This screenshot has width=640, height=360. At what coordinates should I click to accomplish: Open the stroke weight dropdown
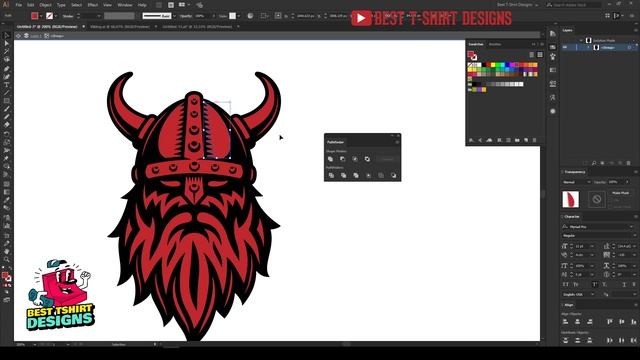coord(99,16)
